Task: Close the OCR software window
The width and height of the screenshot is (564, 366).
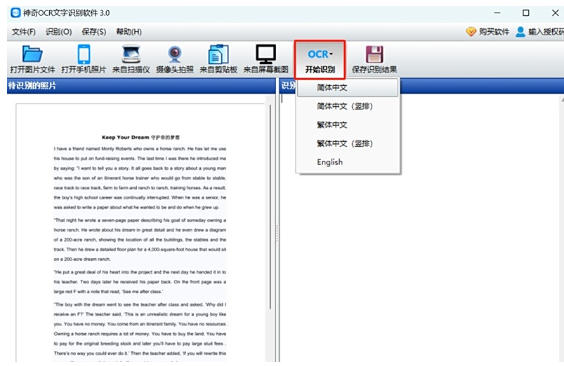Action: tap(555, 13)
